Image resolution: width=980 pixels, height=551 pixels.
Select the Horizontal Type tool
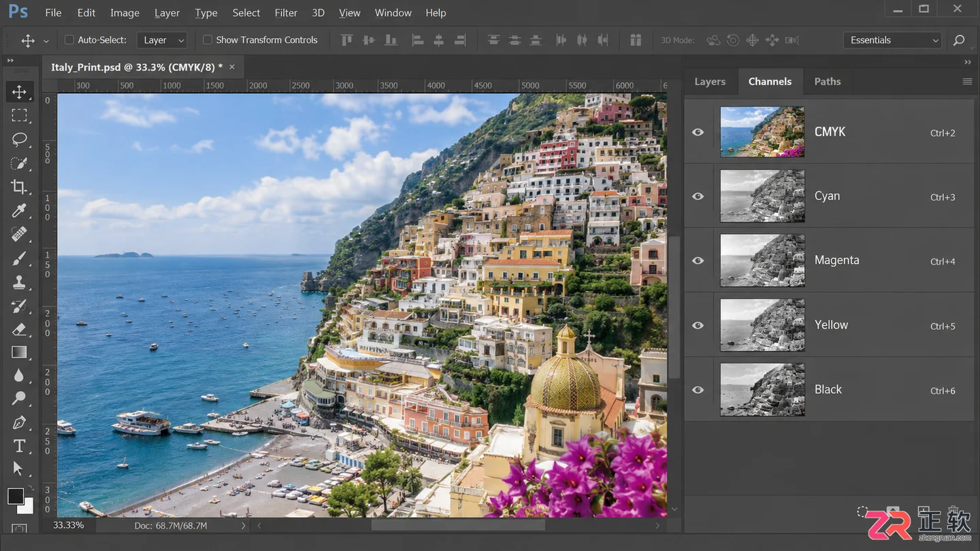[x=19, y=446]
